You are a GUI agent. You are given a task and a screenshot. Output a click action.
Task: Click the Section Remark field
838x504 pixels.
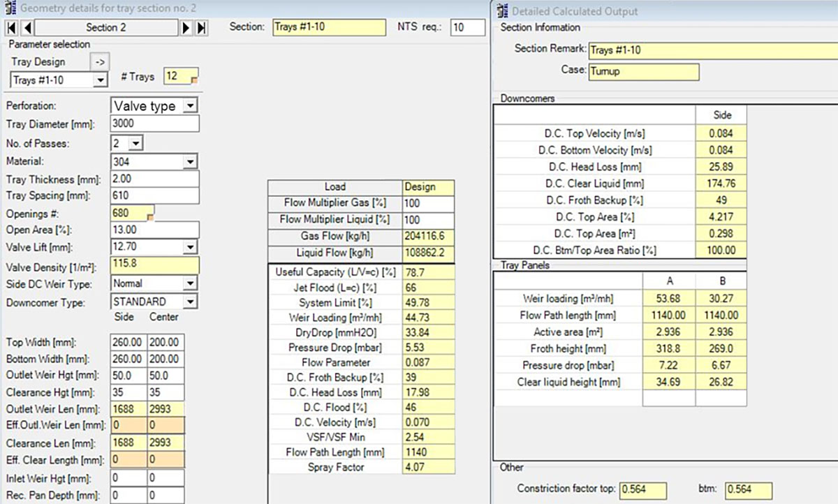tap(712, 50)
